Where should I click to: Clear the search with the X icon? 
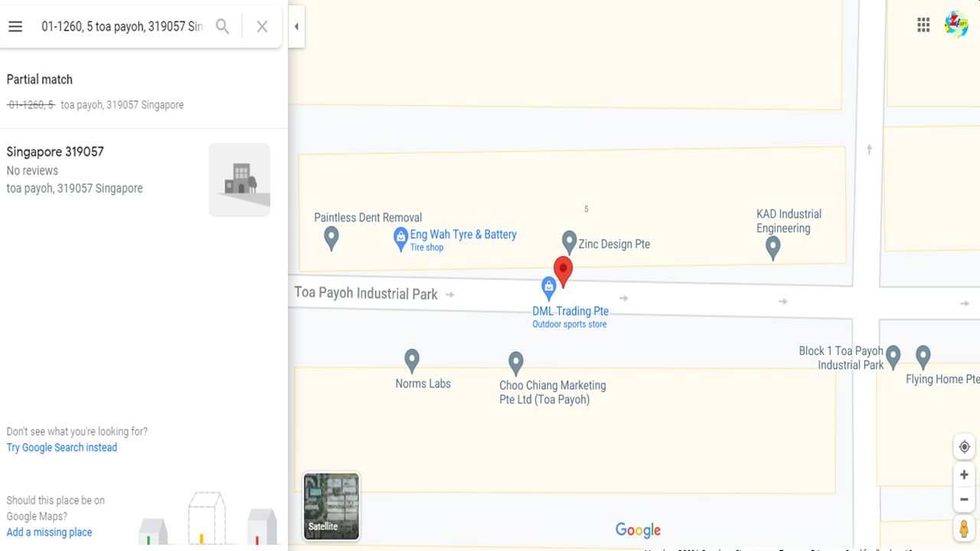click(262, 27)
